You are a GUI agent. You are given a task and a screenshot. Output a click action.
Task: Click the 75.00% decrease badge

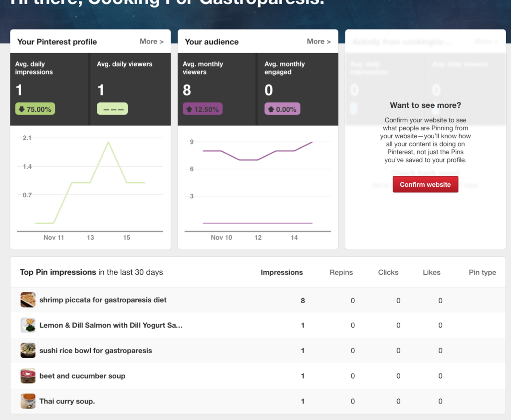[35, 109]
